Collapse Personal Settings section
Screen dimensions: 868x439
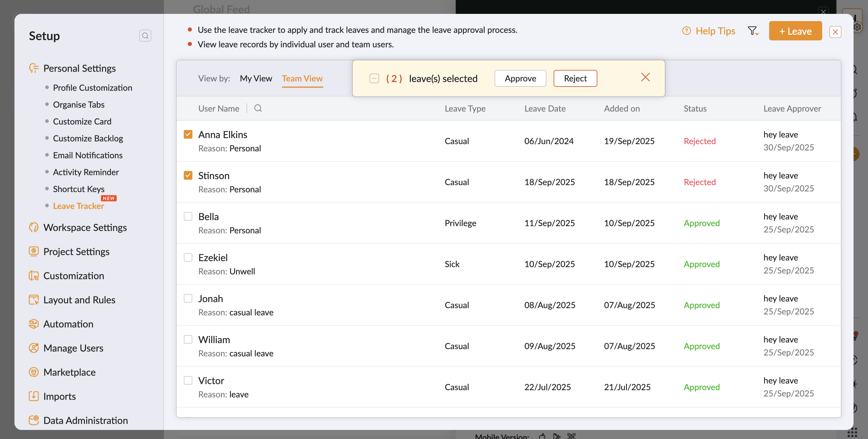coord(79,68)
